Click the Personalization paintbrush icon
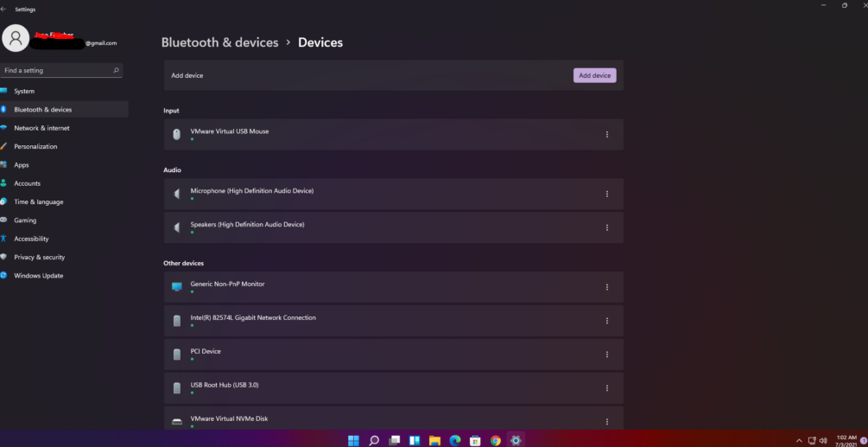The image size is (868, 447). [x=4, y=146]
